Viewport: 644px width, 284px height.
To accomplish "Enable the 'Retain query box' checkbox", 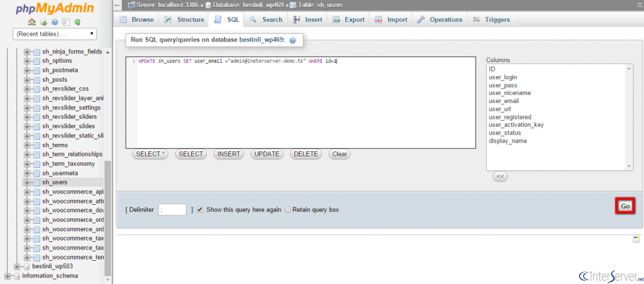I will tap(288, 209).
